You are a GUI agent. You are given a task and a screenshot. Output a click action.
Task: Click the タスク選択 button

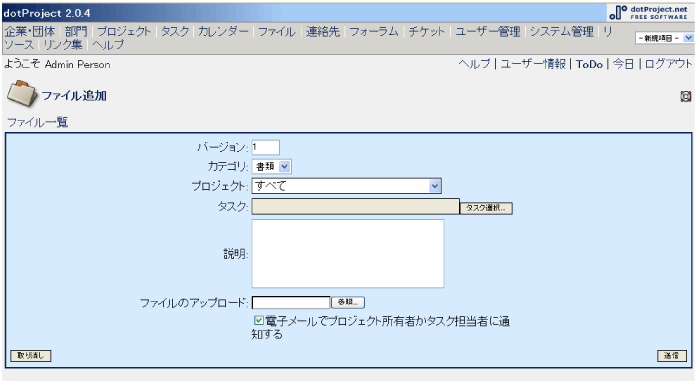tap(486, 208)
